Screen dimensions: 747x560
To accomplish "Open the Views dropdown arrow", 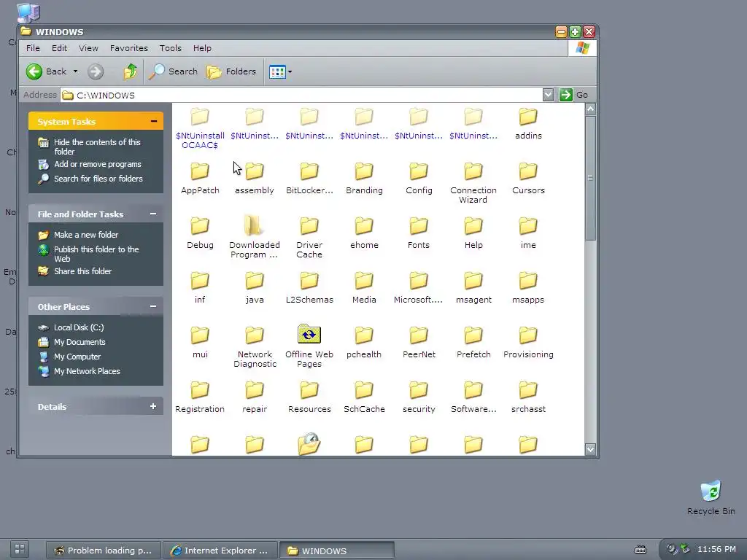I will click(290, 72).
